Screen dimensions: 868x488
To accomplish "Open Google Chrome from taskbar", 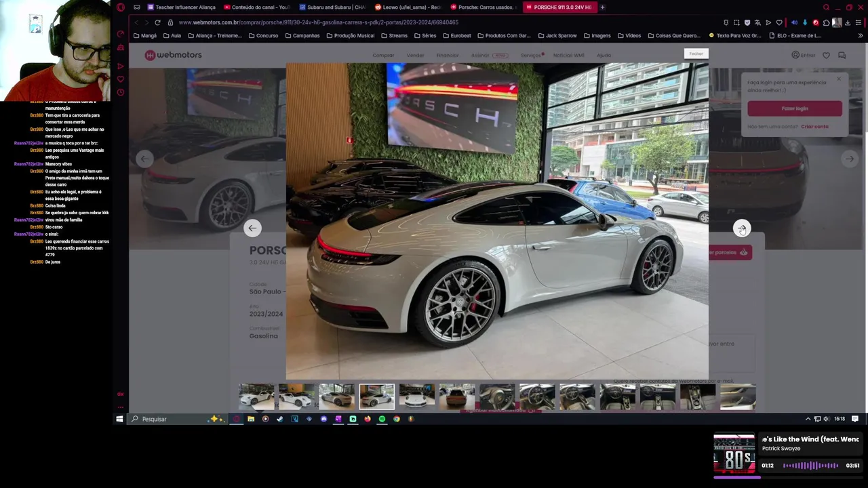I will tap(397, 419).
